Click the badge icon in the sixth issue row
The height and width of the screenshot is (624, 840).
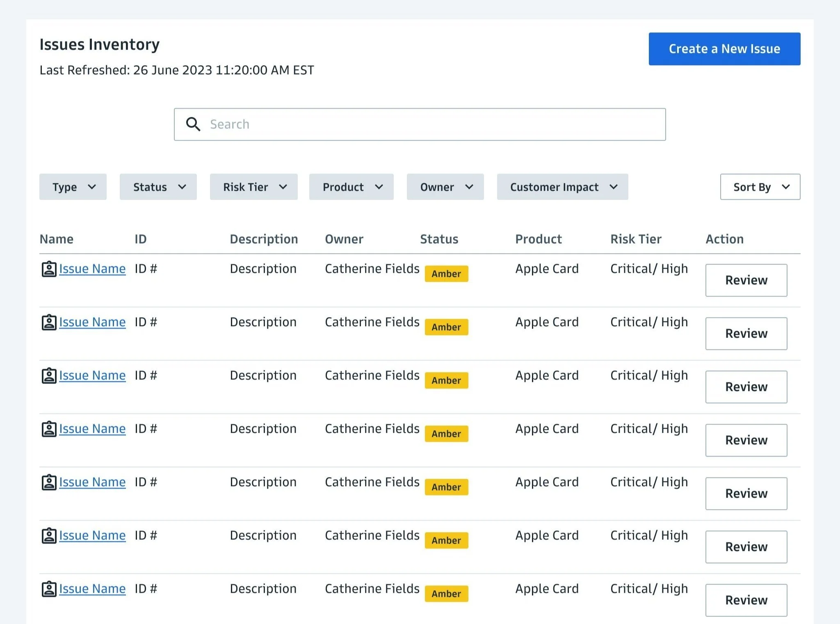[49, 536]
